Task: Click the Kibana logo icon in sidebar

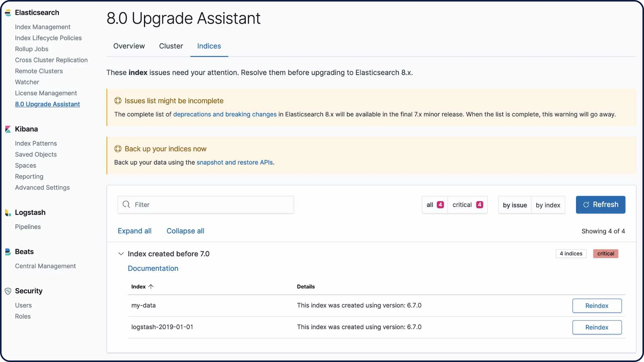Action: (8, 129)
